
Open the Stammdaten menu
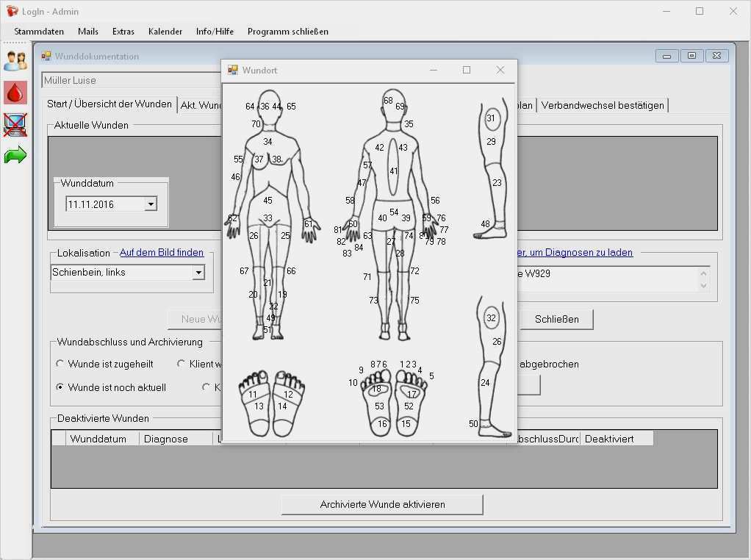39,32
